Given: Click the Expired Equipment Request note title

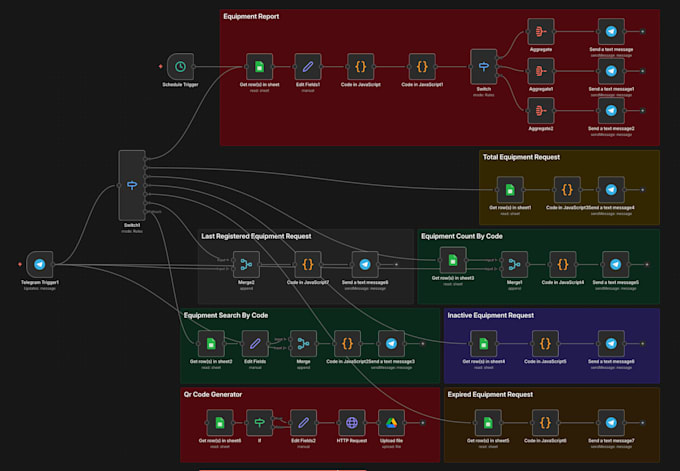Looking at the screenshot, I should pos(490,394).
